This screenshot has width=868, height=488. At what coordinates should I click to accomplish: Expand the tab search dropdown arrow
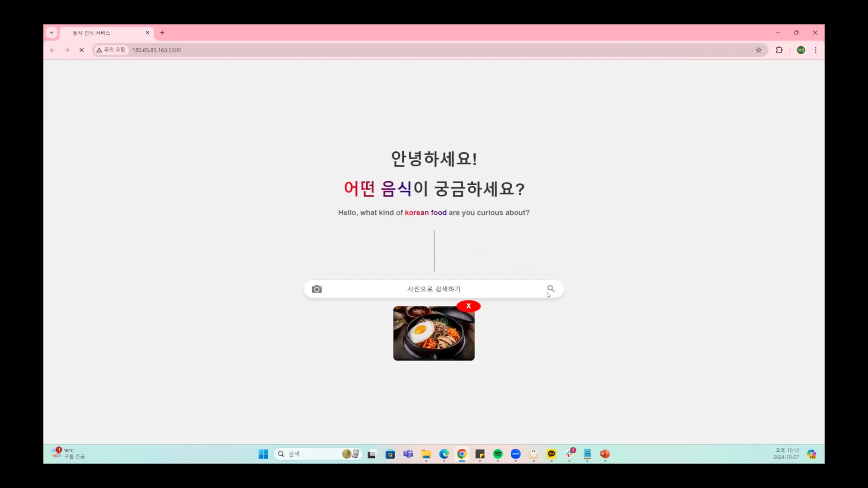(52, 33)
